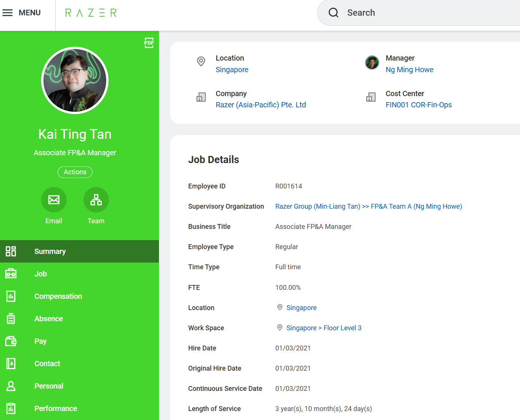520x420 pixels.
Task: Open the Team org chart icon
Action: pos(96,200)
